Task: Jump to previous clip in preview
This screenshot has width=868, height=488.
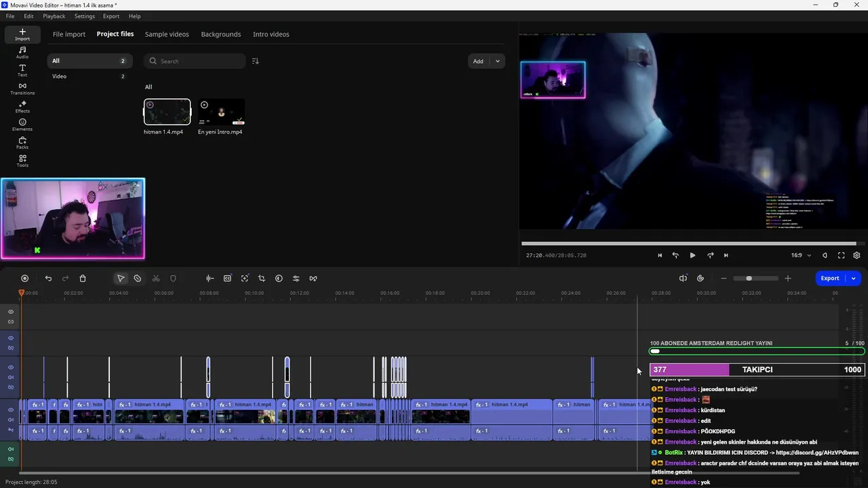Action: click(660, 256)
